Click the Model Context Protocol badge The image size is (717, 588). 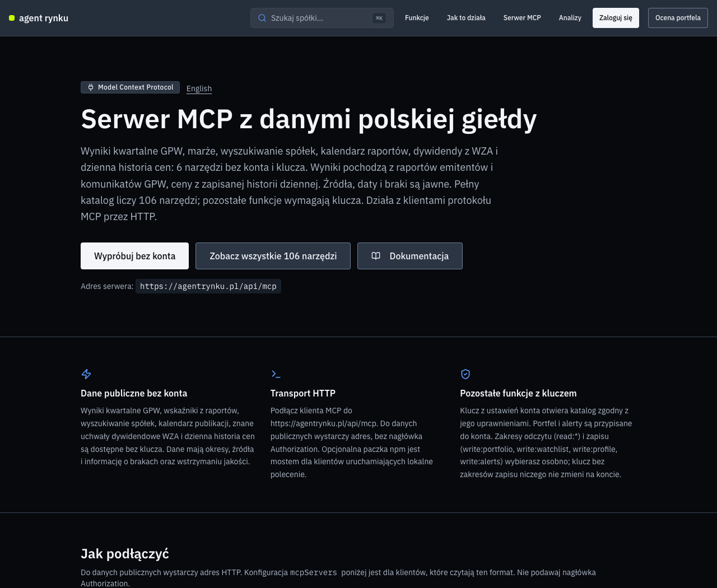[x=130, y=87]
